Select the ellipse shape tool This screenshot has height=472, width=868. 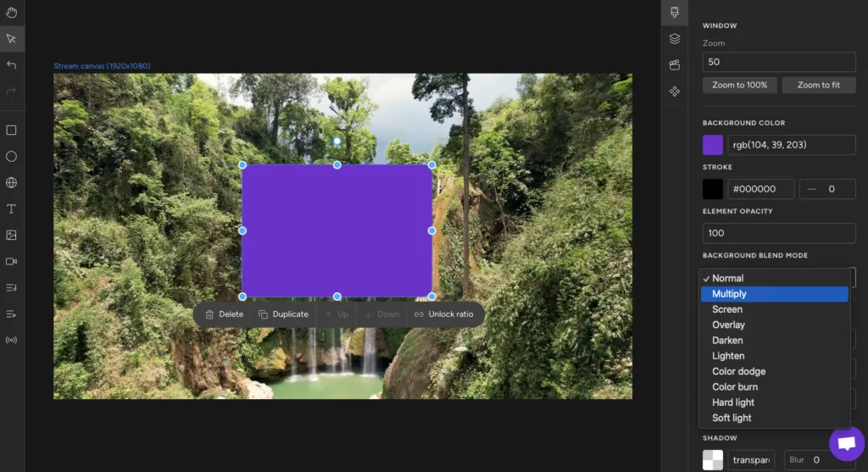pos(11,157)
